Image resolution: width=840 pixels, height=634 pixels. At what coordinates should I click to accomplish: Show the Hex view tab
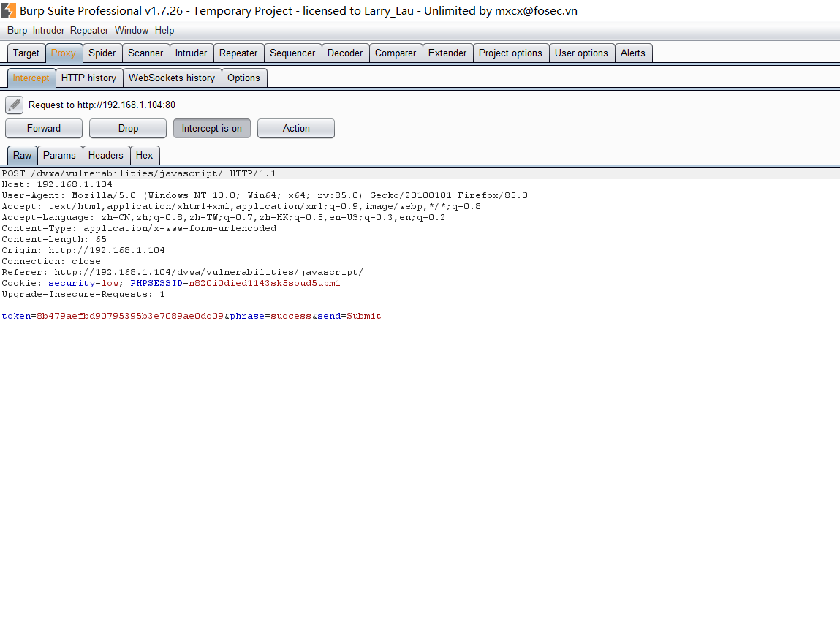145,156
